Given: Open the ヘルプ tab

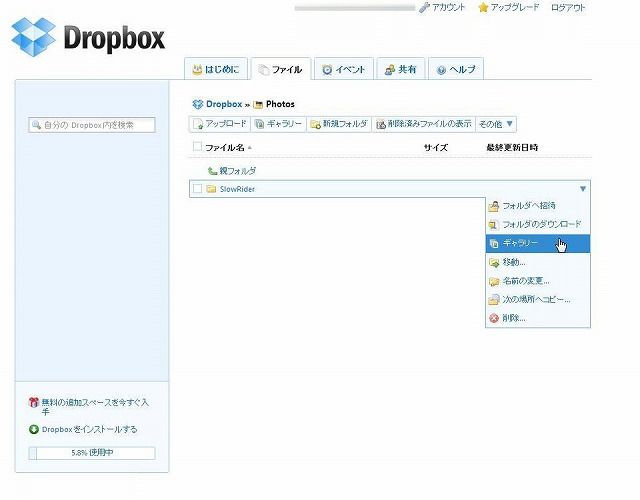Looking at the screenshot, I should point(456,69).
